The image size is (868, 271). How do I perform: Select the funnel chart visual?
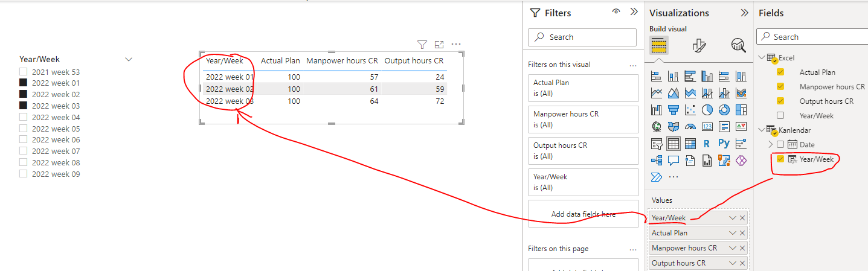pyautogui.click(x=673, y=110)
